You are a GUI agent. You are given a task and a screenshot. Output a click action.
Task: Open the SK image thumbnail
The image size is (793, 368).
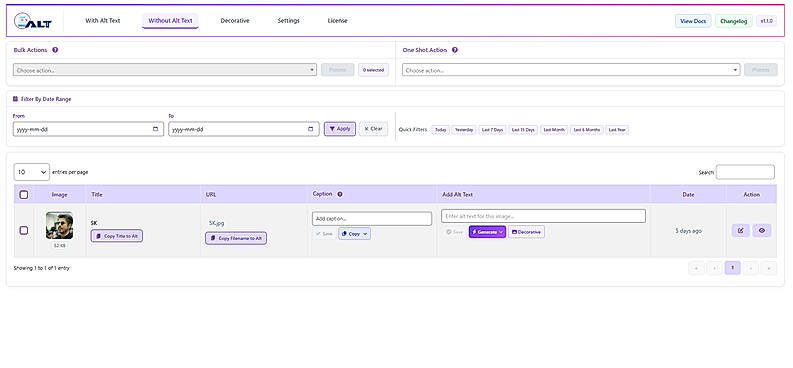tap(59, 225)
